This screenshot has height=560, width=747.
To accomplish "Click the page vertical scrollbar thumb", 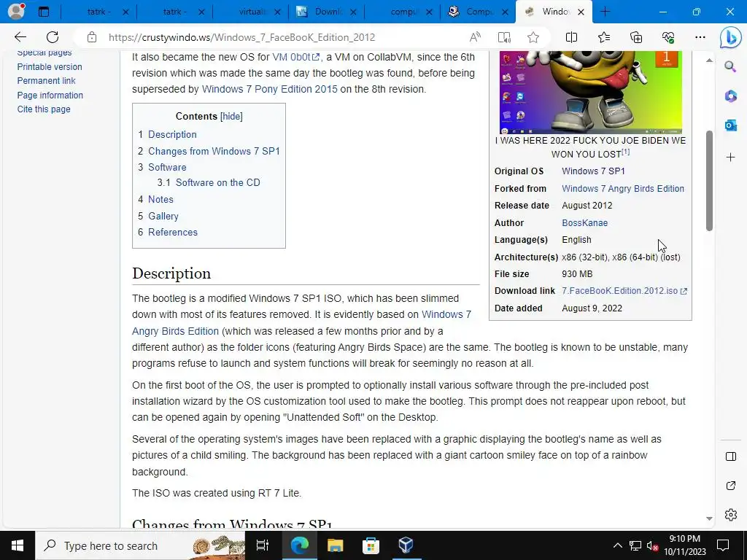I will [x=709, y=181].
